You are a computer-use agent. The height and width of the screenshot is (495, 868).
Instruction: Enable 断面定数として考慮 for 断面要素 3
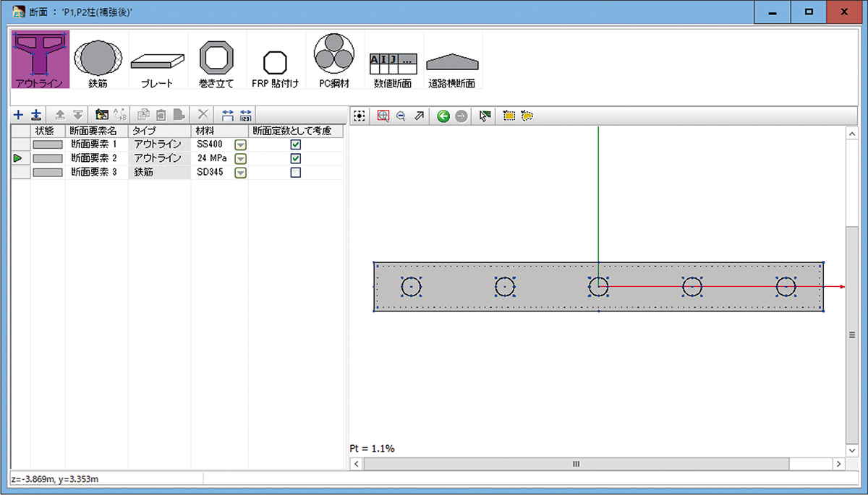coord(295,172)
